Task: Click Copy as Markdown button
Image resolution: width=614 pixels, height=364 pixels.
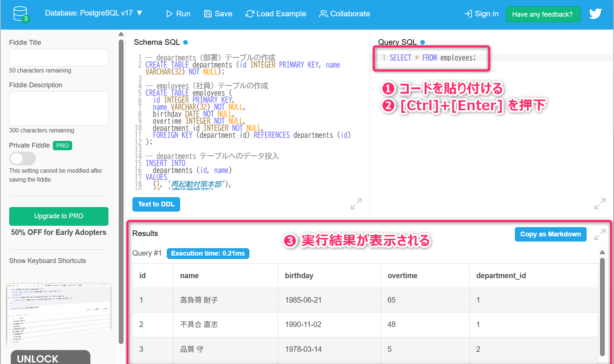Action: [x=550, y=234]
